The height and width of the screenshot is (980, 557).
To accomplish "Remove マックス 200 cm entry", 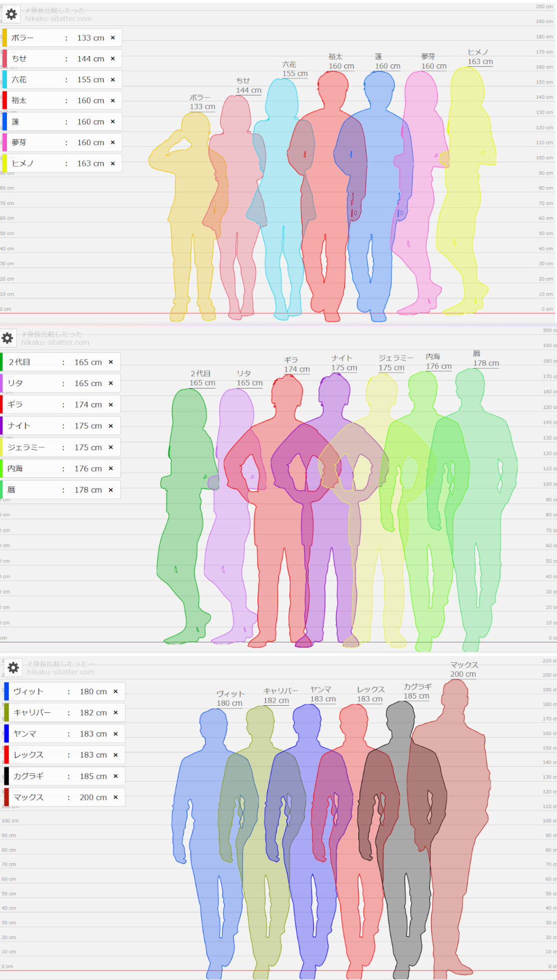I will (115, 797).
